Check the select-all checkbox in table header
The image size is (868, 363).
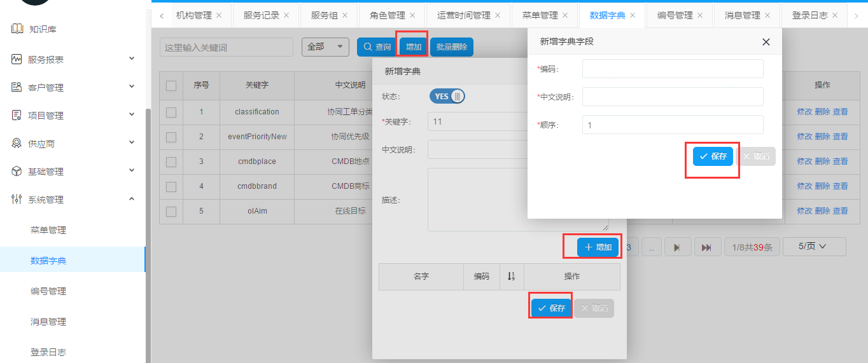171,86
